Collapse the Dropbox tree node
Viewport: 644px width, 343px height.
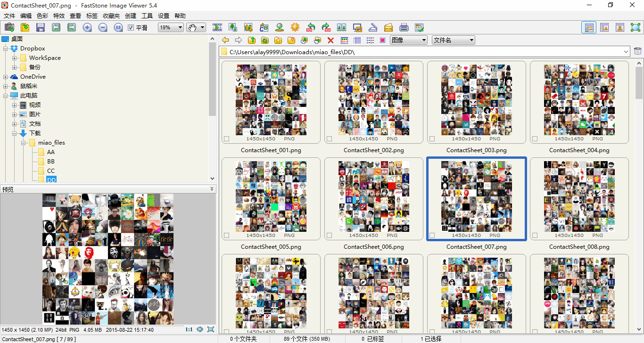[5, 49]
